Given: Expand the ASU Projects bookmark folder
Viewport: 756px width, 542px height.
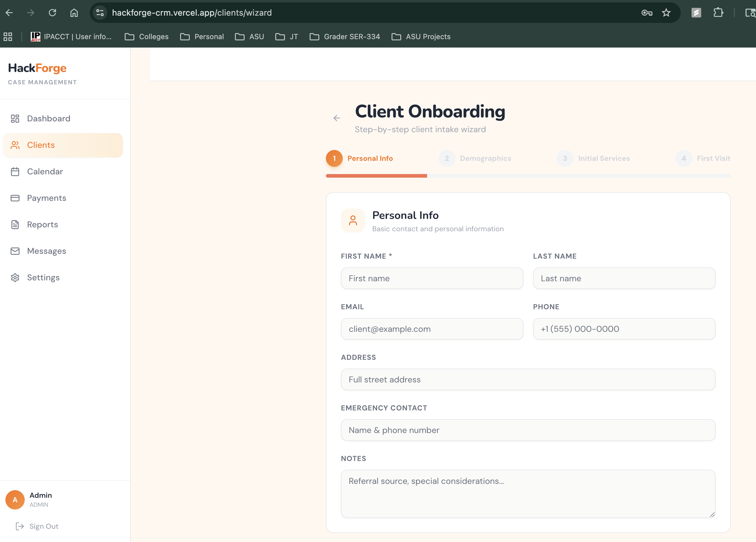Looking at the screenshot, I should pos(421,37).
